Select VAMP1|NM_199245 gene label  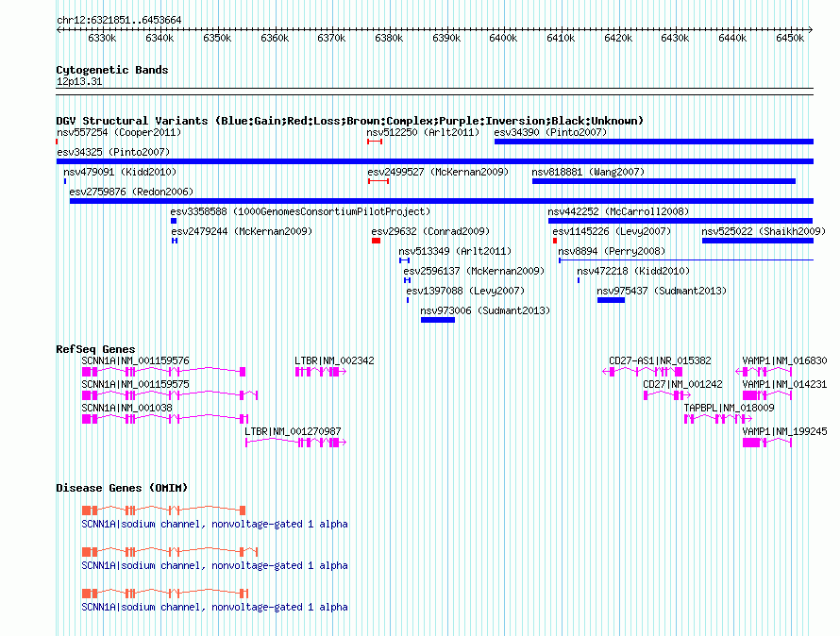784,432
